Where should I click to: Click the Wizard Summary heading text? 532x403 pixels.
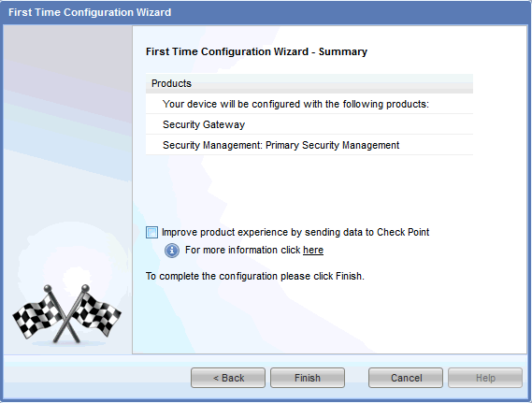(256, 51)
